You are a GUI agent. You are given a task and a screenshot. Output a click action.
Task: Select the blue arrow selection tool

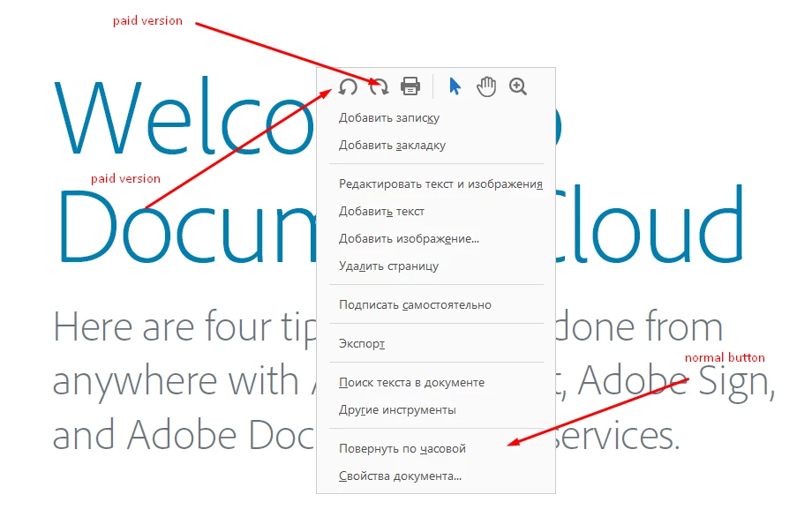[455, 86]
